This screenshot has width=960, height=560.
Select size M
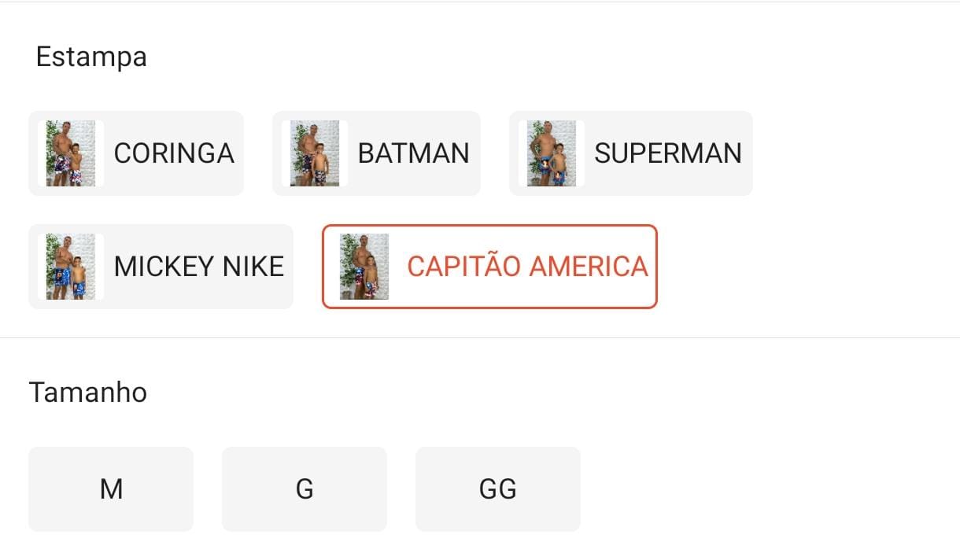pyautogui.click(x=111, y=489)
